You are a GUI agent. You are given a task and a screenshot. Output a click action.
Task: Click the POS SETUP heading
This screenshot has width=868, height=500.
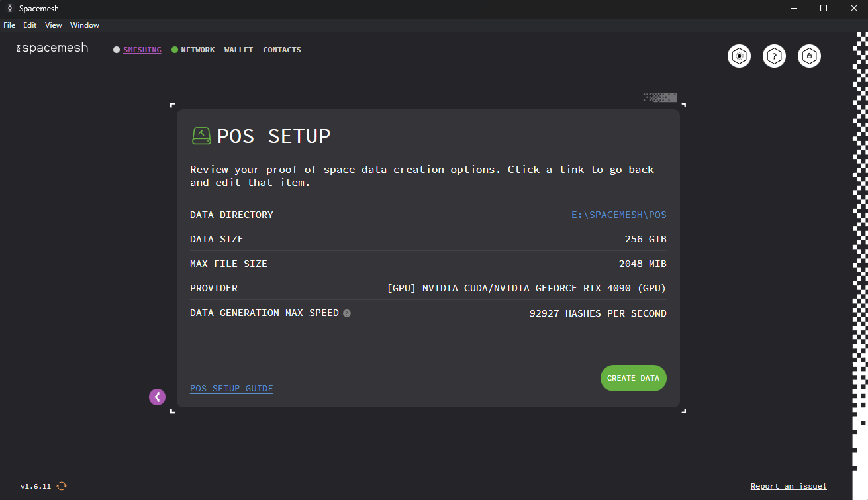[x=274, y=136]
